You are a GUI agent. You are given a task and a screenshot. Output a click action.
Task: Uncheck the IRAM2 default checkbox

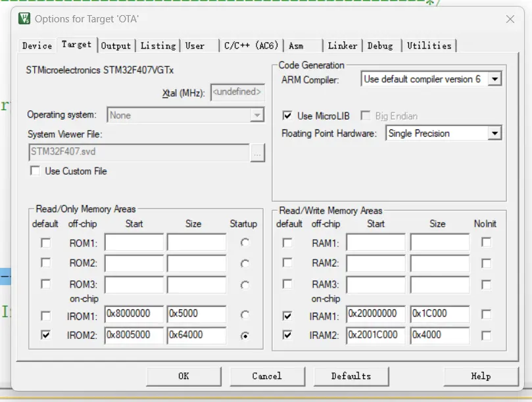pyautogui.click(x=287, y=335)
